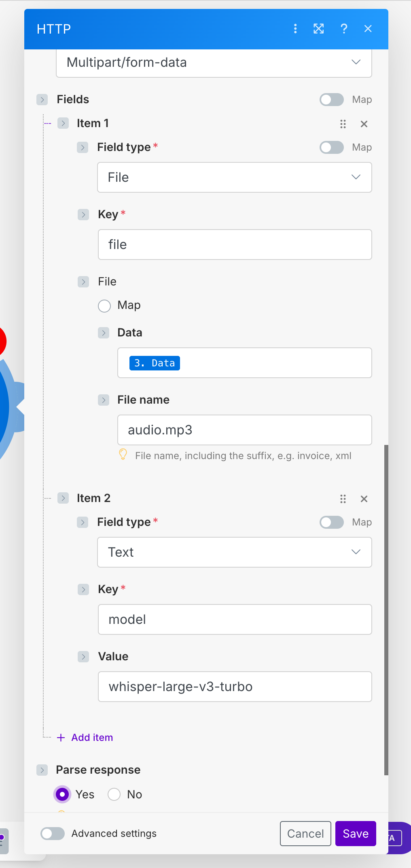The height and width of the screenshot is (868, 411).
Task: Select the Map radio under File
Action: tap(104, 306)
